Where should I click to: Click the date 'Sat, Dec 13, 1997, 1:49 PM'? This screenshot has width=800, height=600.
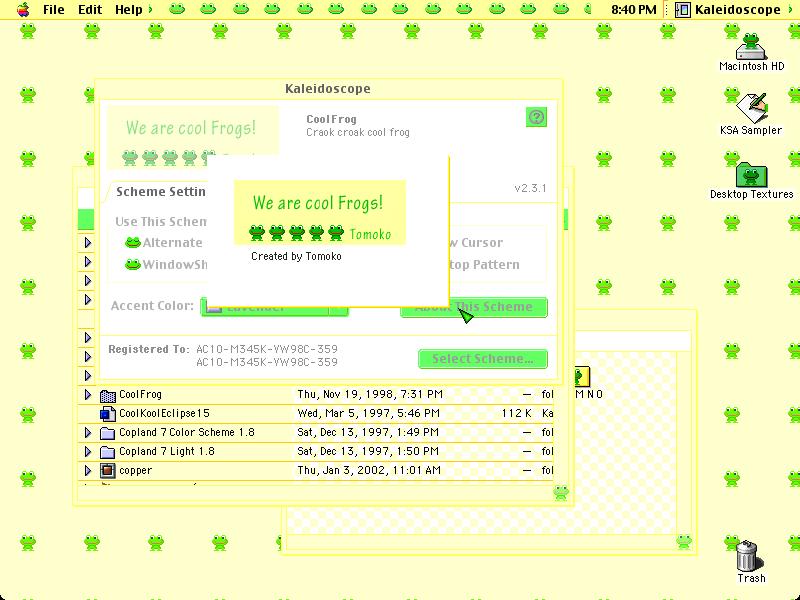(368, 432)
